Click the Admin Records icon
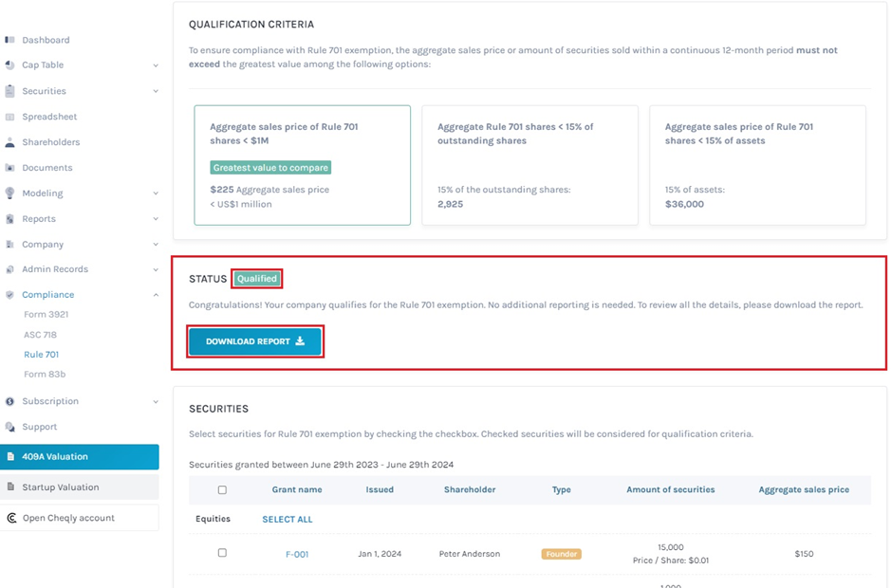Viewport: 891px width, 588px height. pos(9,269)
